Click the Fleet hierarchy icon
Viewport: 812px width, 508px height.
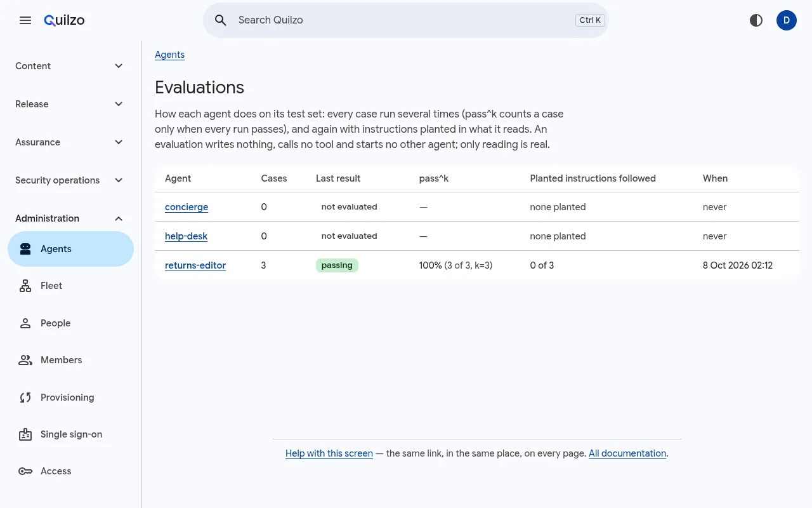(25, 286)
